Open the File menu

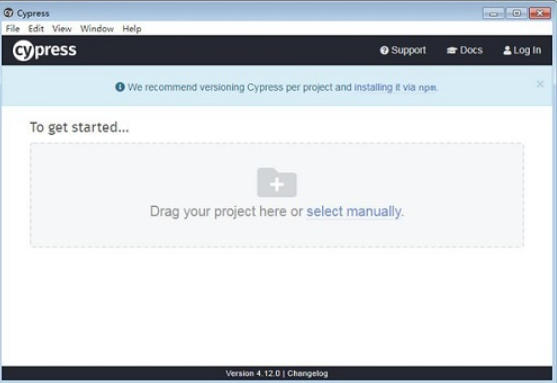click(13, 29)
